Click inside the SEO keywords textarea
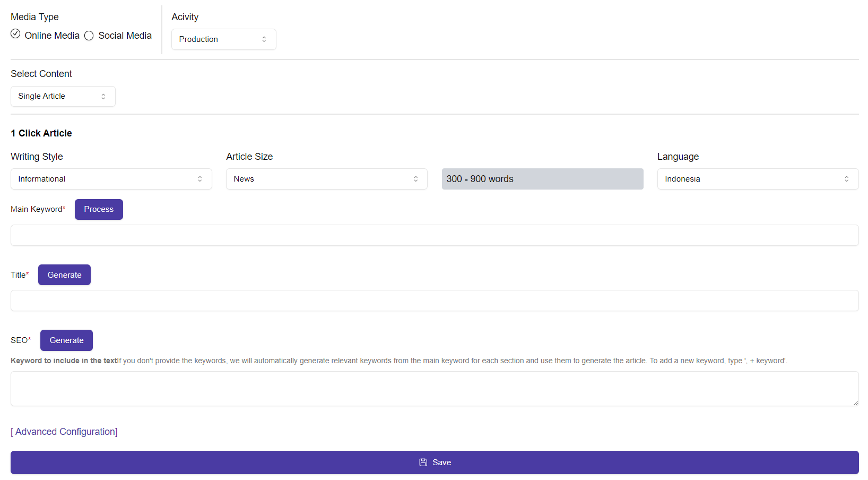 point(434,389)
